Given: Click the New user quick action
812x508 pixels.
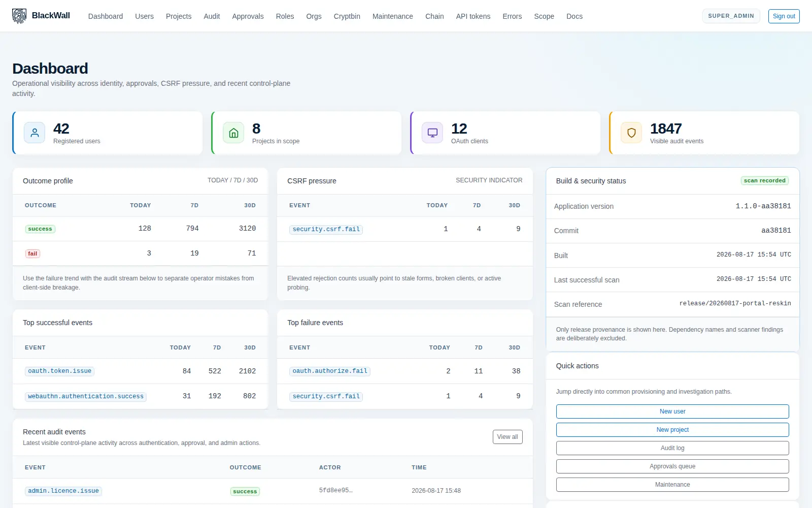Looking at the screenshot, I should 672,411.
